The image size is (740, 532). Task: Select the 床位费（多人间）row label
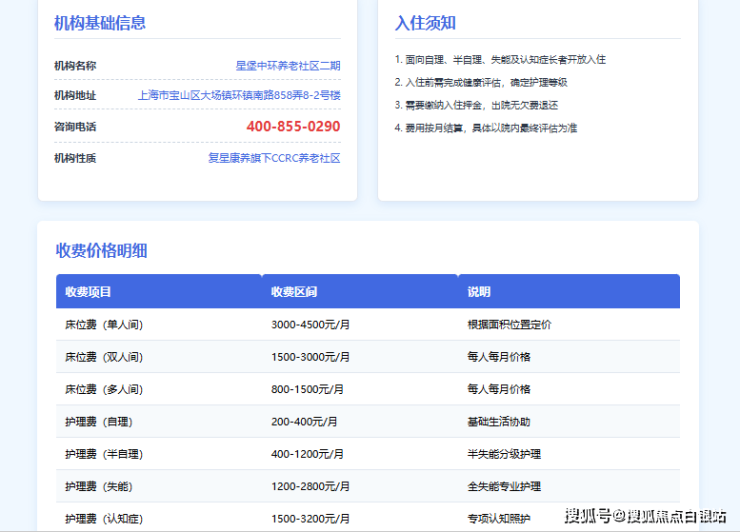[104, 389]
